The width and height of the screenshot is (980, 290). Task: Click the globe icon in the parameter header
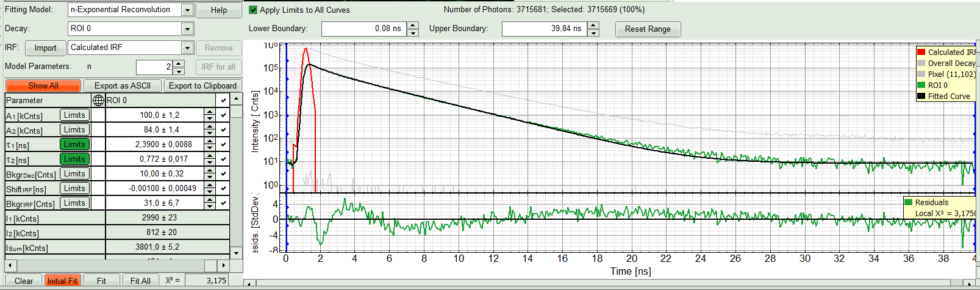(98, 100)
